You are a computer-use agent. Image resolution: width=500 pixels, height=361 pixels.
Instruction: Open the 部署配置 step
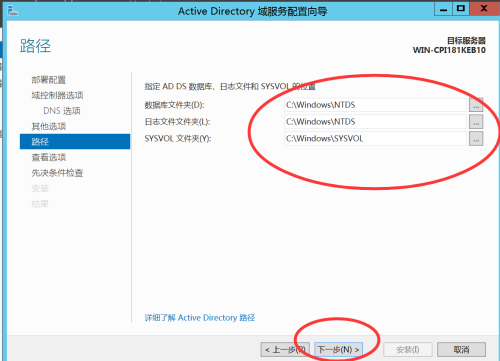[49, 80]
